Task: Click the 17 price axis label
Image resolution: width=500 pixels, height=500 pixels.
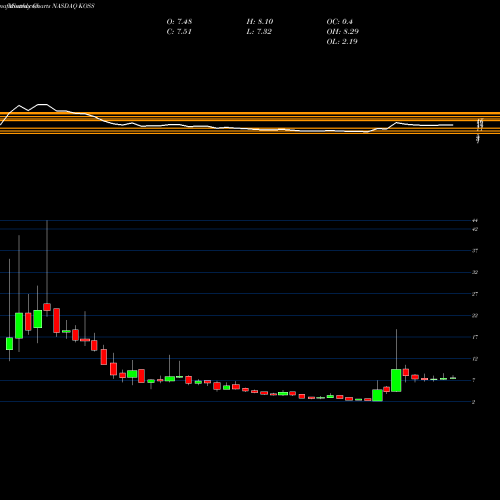Action: [475, 337]
